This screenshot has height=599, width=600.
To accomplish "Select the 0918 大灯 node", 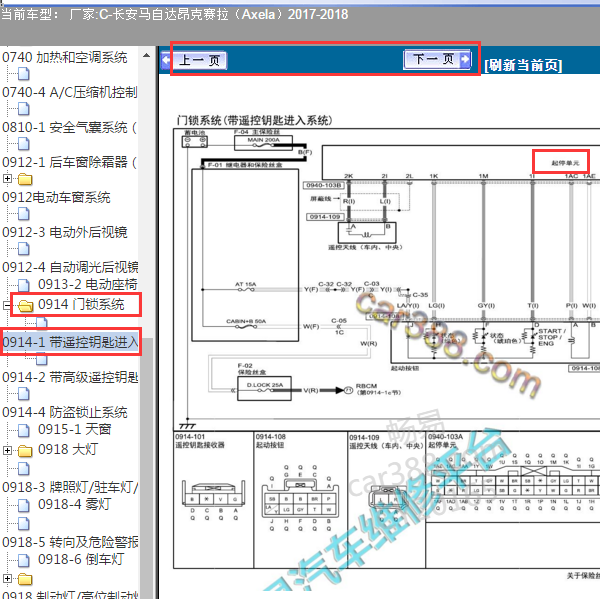I will point(68,449).
